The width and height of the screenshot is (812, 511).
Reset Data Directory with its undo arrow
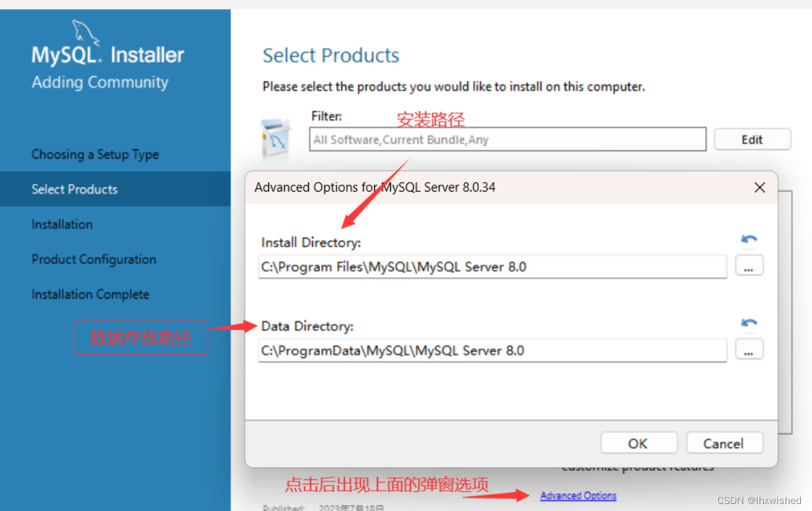tap(749, 323)
